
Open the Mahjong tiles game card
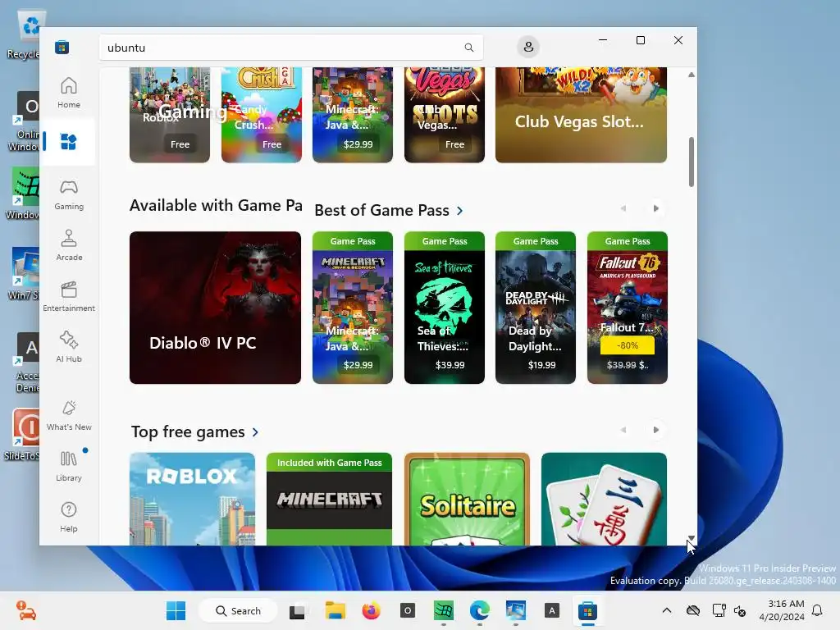[x=604, y=499]
